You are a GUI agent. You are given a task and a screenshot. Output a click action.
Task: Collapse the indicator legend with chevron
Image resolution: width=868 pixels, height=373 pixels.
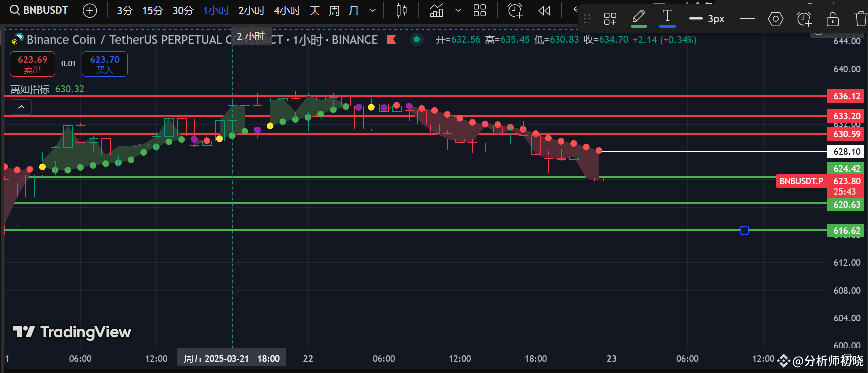pyautogui.click(x=21, y=107)
